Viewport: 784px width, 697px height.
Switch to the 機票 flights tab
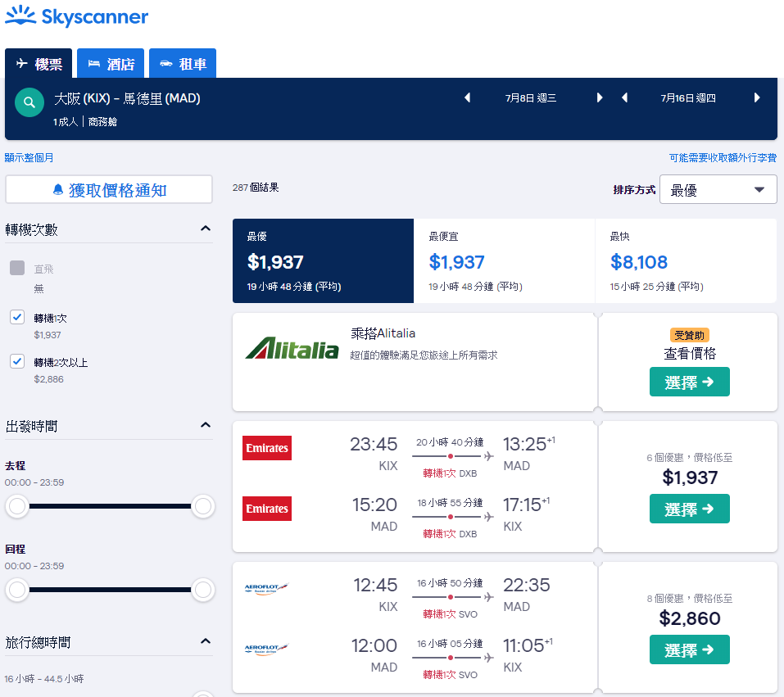tap(39, 64)
